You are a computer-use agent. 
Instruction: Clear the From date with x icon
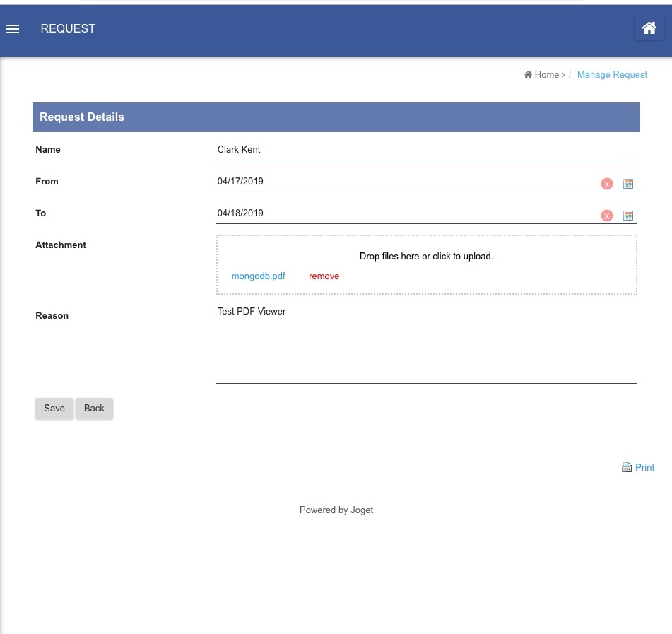click(606, 184)
